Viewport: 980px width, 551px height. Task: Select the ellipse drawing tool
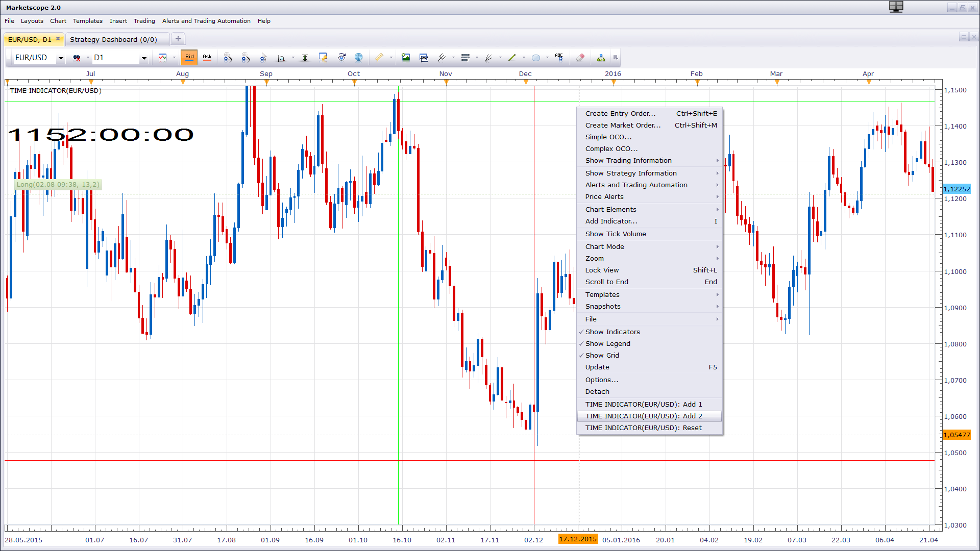click(535, 58)
